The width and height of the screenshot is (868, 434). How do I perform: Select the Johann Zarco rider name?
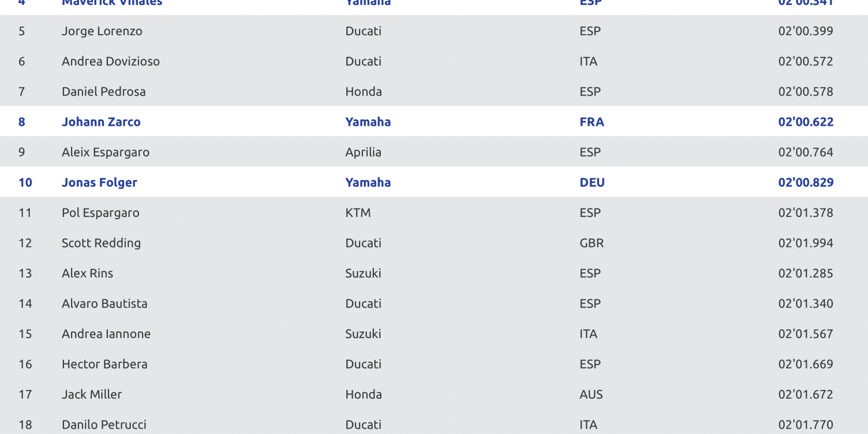(x=101, y=122)
